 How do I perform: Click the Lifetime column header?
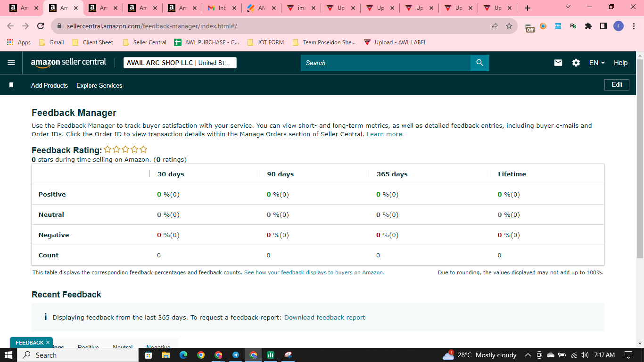(512, 174)
